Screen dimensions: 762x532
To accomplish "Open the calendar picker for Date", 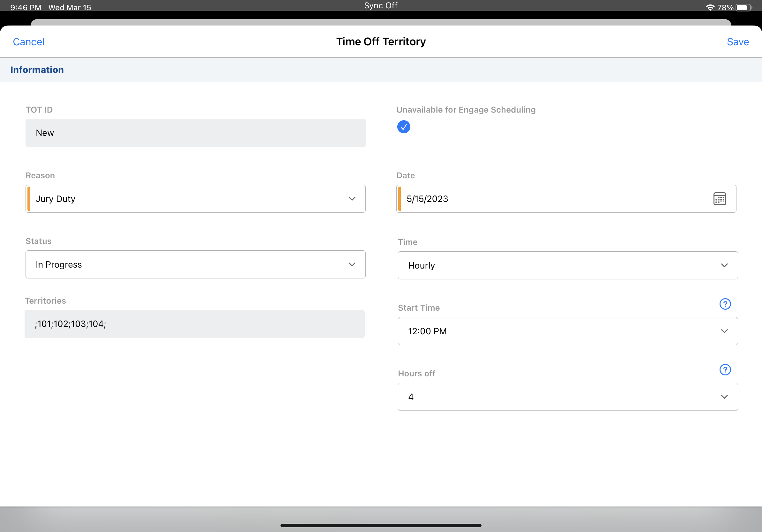I will pos(720,199).
